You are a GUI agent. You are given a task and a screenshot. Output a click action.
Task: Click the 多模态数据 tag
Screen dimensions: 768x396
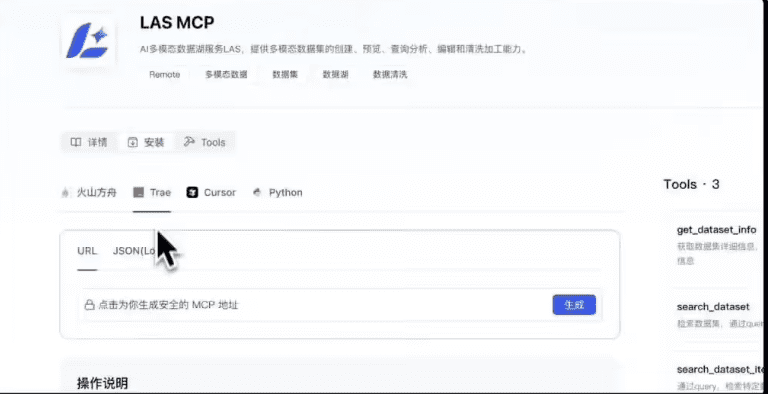coord(226,74)
